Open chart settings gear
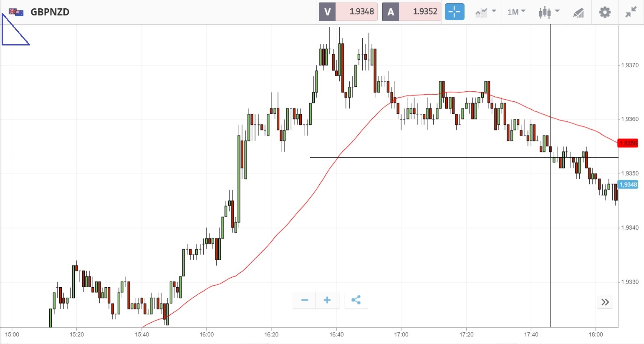 [605, 12]
